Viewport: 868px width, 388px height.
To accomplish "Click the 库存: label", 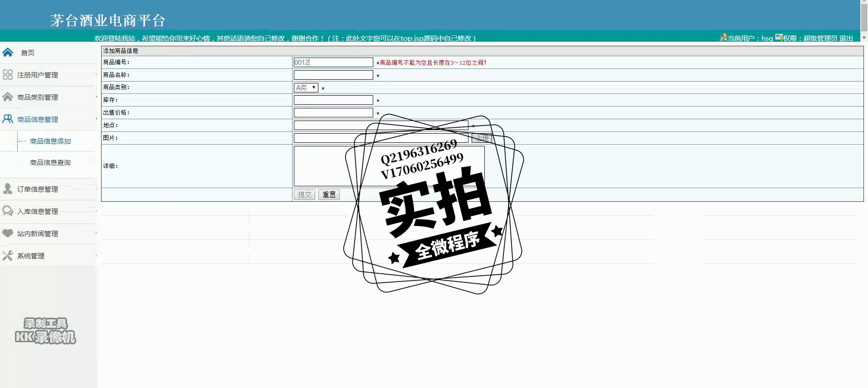I will 110,100.
